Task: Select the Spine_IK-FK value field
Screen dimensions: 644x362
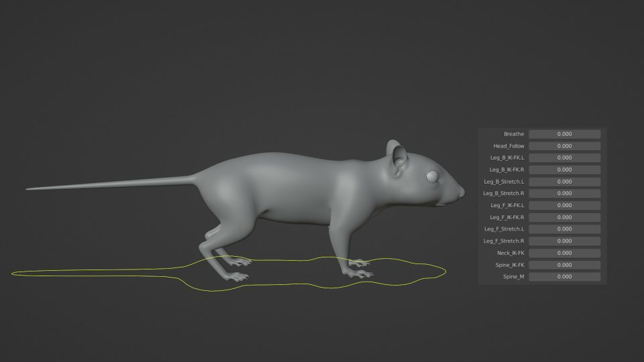Action: click(x=564, y=265)
